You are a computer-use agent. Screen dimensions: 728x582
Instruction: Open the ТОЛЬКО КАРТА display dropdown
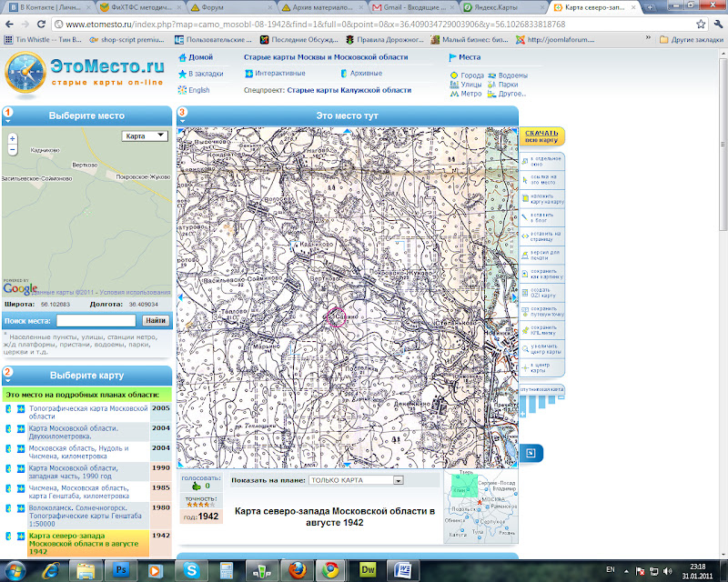[356, 480]
